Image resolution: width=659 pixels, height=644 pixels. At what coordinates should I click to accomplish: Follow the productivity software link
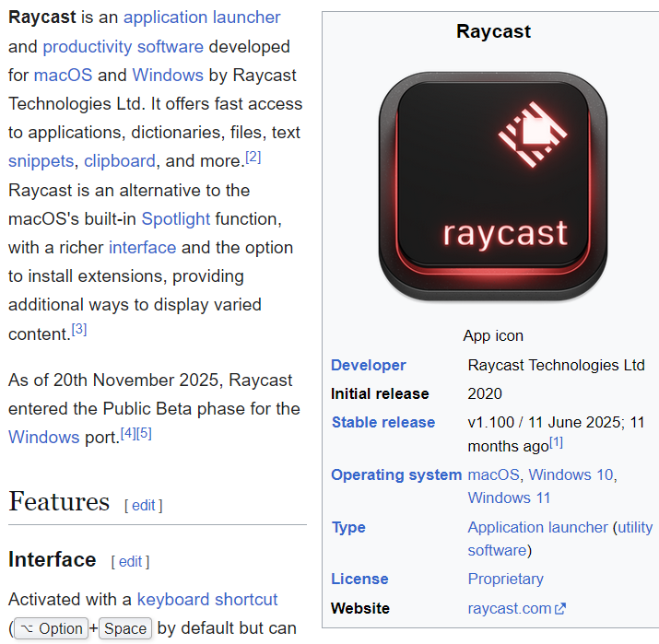pyautogui.click(x=124, y=47)
